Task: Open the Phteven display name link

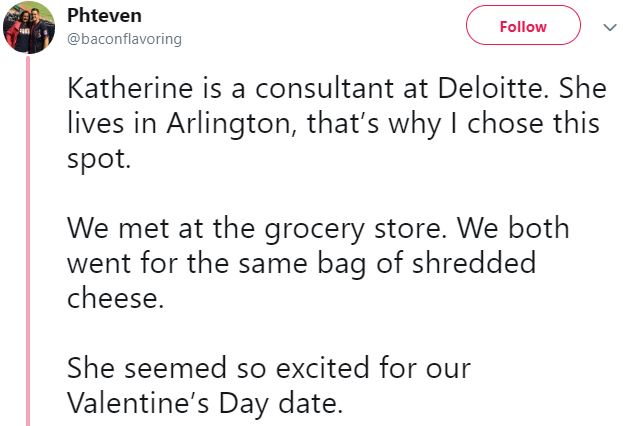Action: [104, 16]
